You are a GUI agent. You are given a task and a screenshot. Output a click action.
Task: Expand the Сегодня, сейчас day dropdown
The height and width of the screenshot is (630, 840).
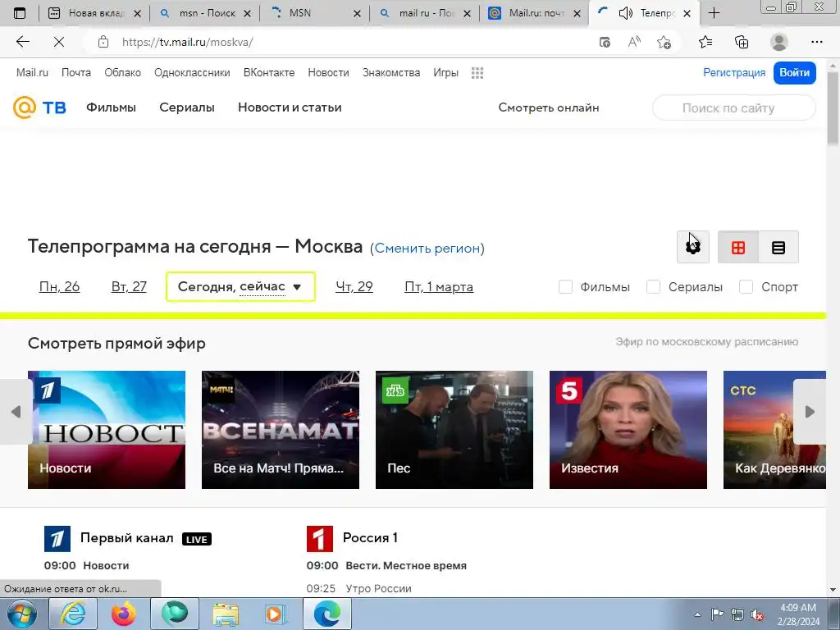click(x=240, y=286)
